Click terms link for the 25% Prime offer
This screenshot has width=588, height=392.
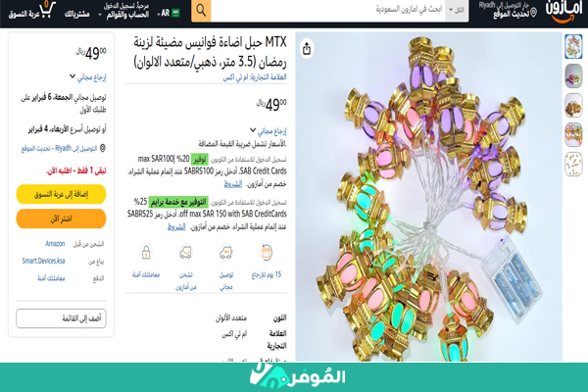coord(176,227)
